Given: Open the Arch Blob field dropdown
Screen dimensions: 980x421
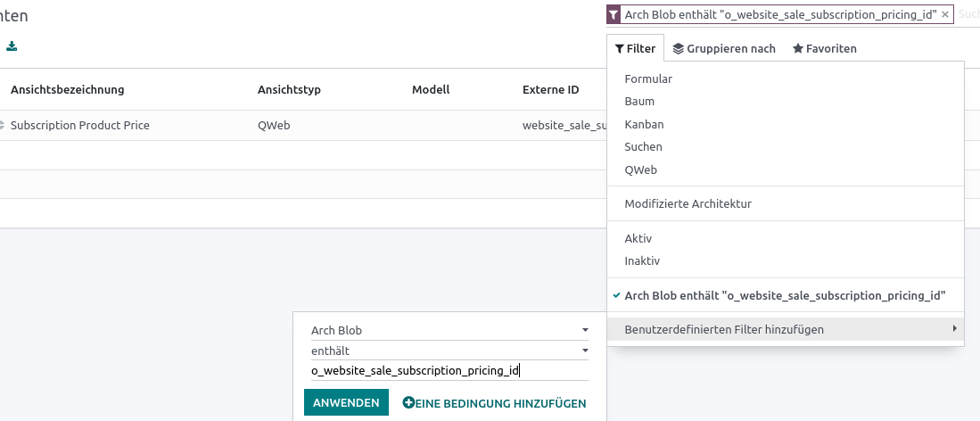Looking at the screenshot, I should click(450, 330).
